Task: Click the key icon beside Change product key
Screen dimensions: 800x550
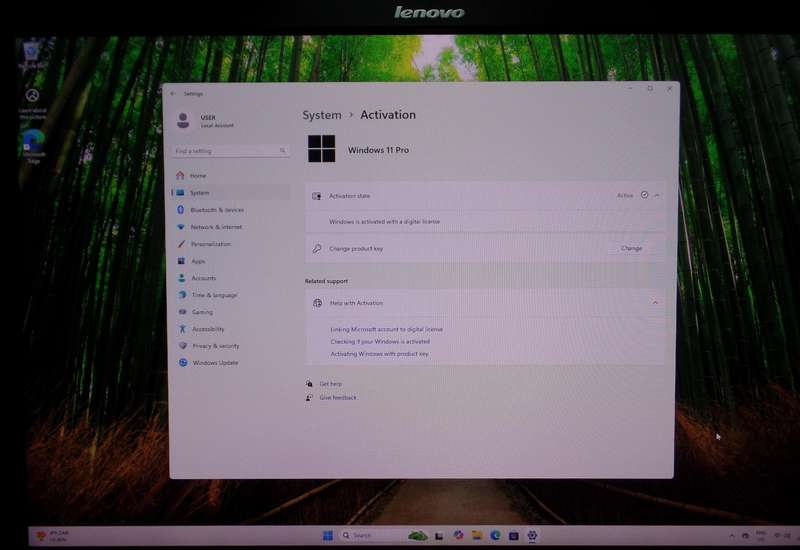Action: coord(317,248)
